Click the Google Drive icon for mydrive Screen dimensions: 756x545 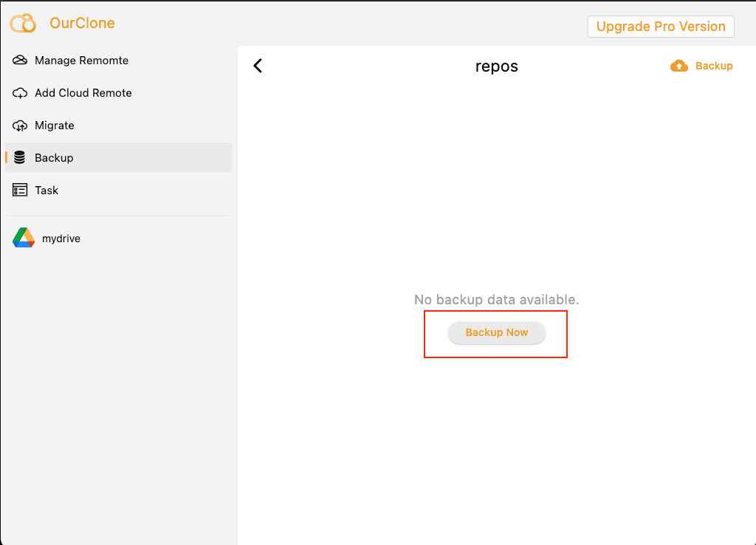24,238
